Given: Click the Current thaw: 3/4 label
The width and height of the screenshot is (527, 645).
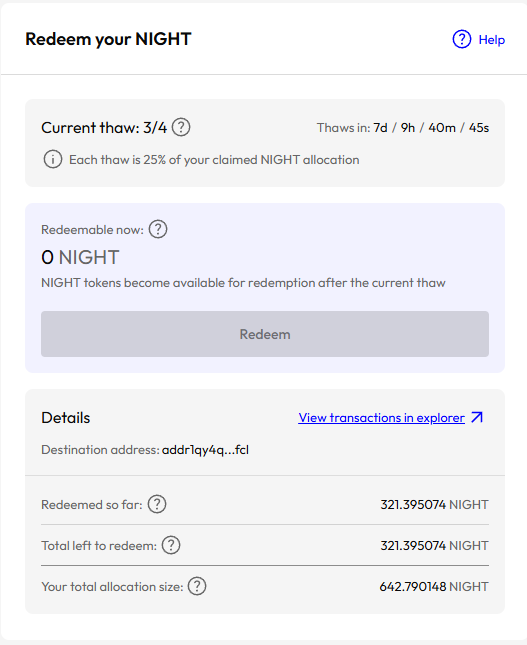Looking at the screenshot, I should (x=104, y=128).
